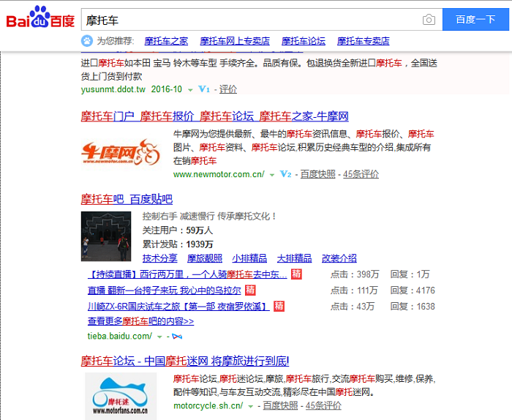Click 精 badge on 直播 翻新 post
The height and width of the screenshot is (420, 512).
[x=250, y=290]
